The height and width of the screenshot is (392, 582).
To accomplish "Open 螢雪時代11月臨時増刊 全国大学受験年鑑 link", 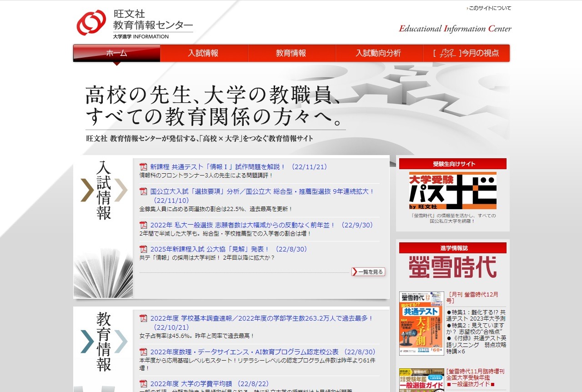I will pos(476,377).
